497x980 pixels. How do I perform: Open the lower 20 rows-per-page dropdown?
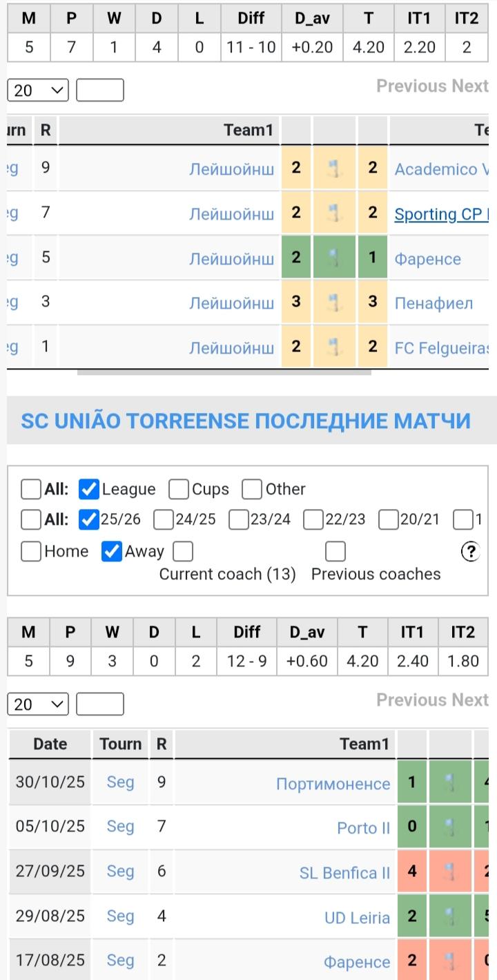38,704
